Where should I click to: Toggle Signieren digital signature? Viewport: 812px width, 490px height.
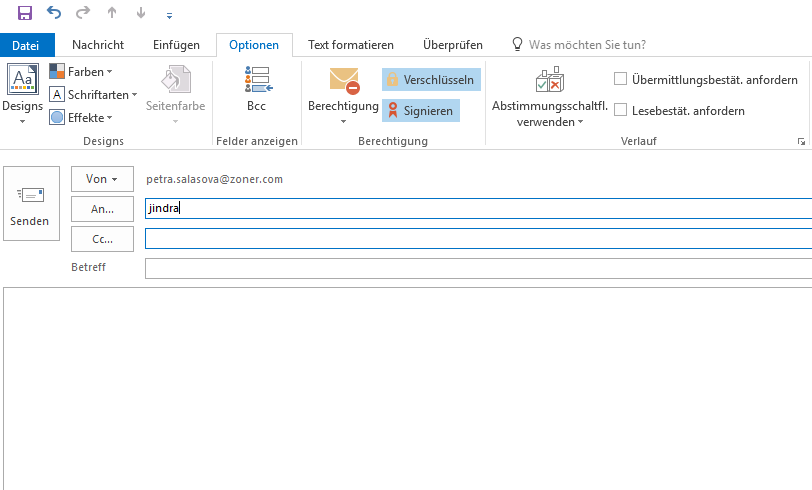[420, 111]
